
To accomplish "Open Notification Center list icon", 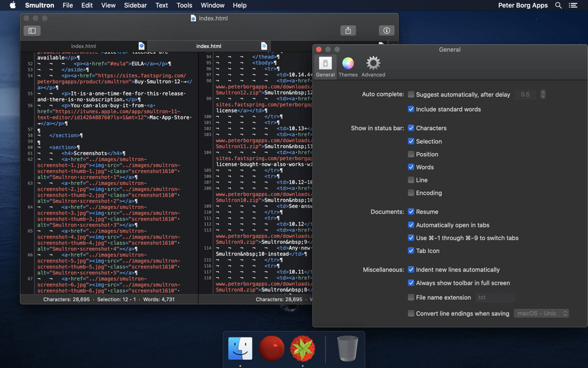I will [x=573, y=5].
